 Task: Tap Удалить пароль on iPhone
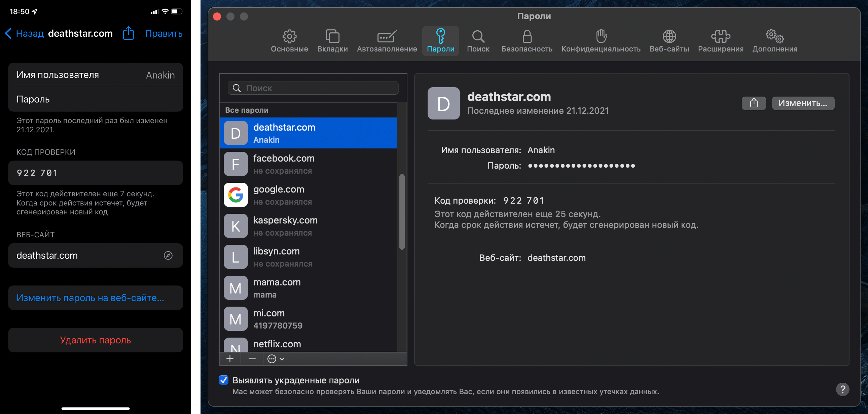coord(95,340)
